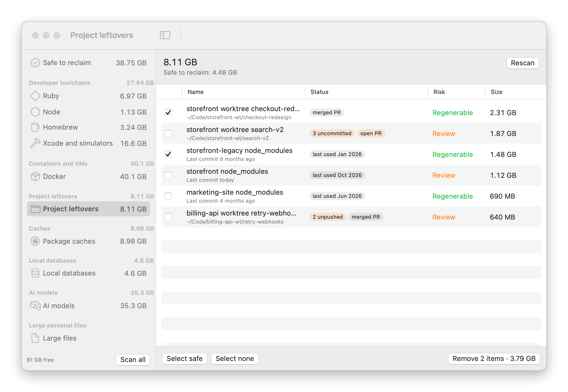Click the Local databases cylinder icon
The height and width of the screenshot is (392, 568).
(35, 273)
